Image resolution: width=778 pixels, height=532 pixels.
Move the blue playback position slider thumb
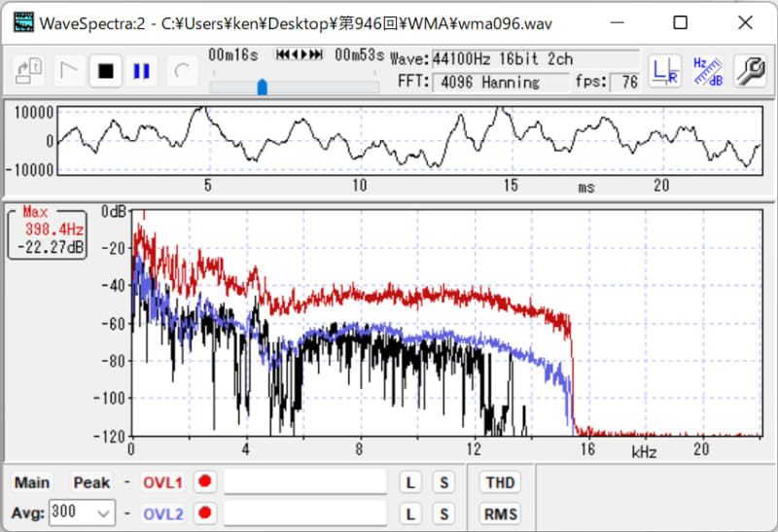tap(263, 87)
